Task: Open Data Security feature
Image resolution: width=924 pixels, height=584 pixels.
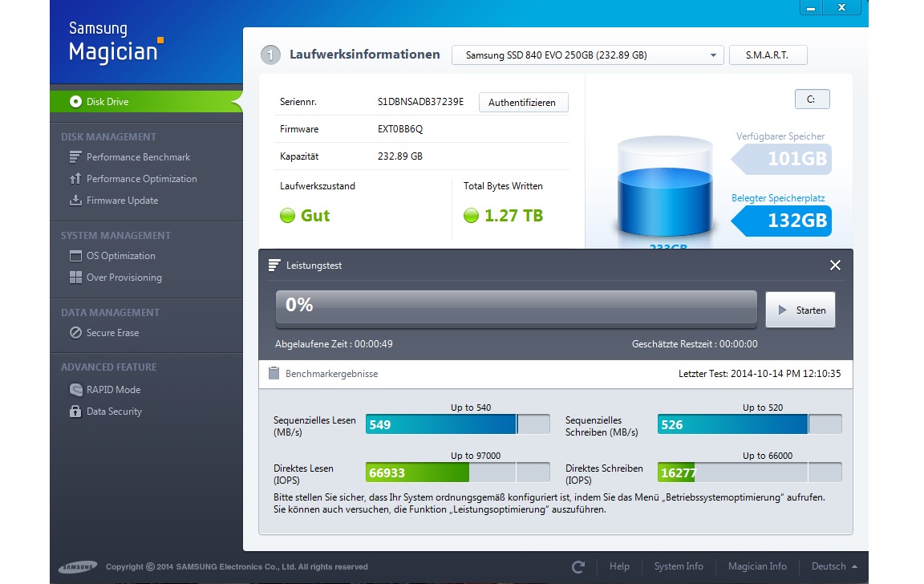Action: click(x=115, y=412)
